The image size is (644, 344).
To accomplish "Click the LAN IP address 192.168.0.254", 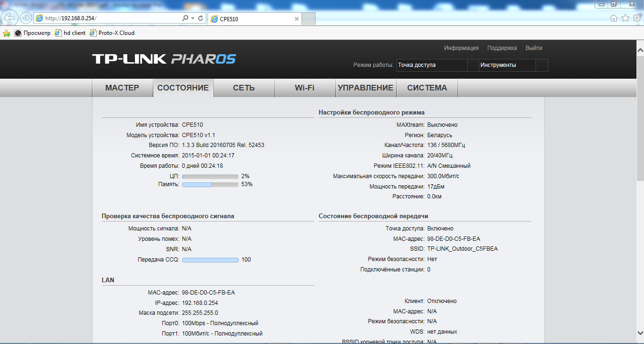I will point(200,303).
